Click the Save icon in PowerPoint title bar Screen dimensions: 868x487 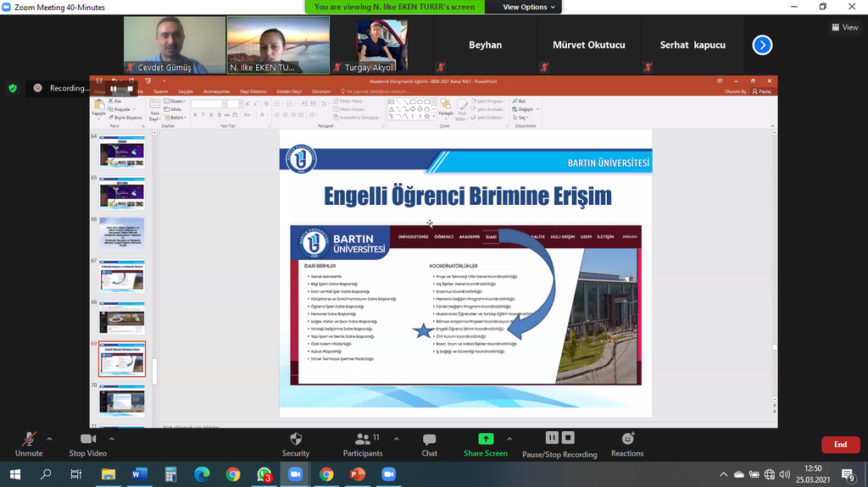[x=99, y=80]
